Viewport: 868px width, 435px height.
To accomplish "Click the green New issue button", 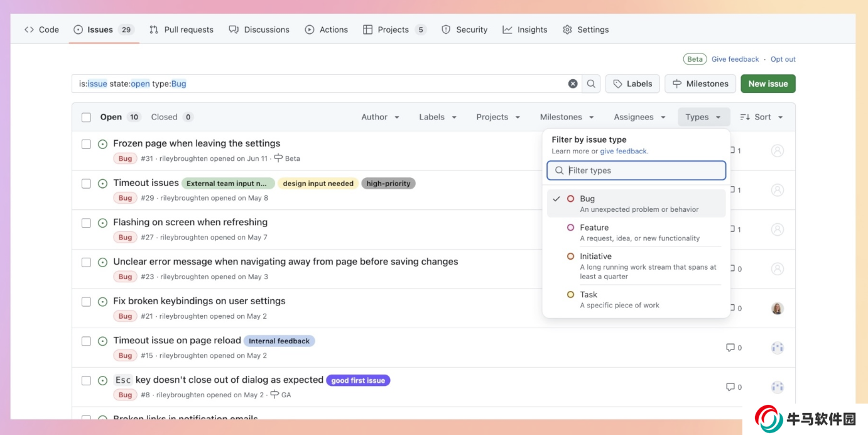I will click(x=768, y=84).
